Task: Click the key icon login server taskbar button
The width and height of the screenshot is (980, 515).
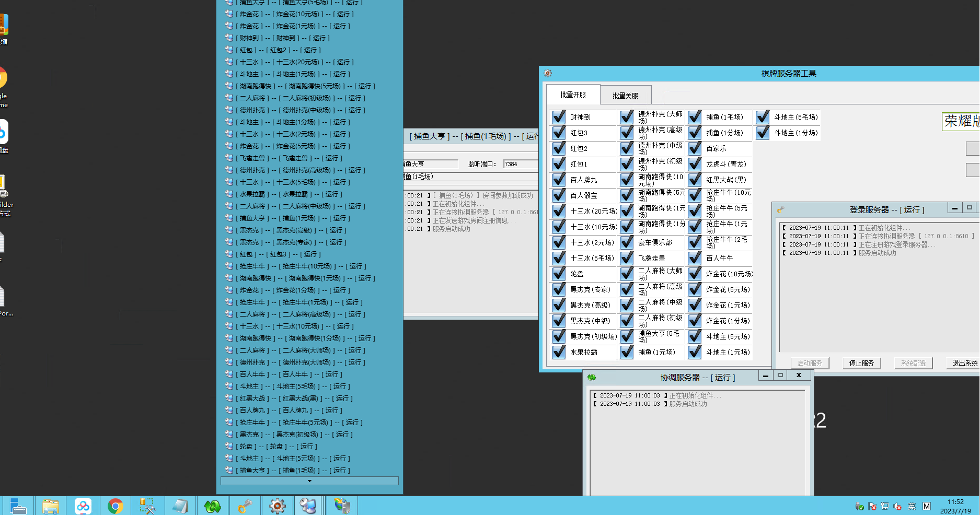Action: pos(245,506)
